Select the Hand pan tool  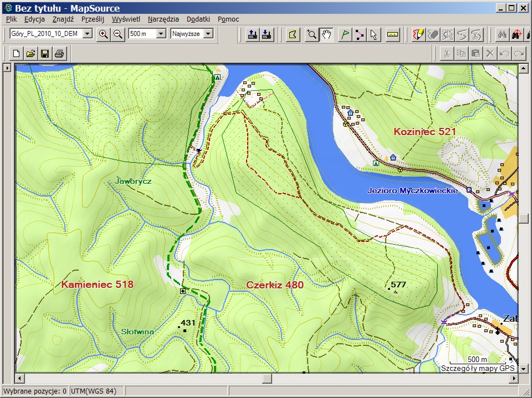click(x=327, y=34)
